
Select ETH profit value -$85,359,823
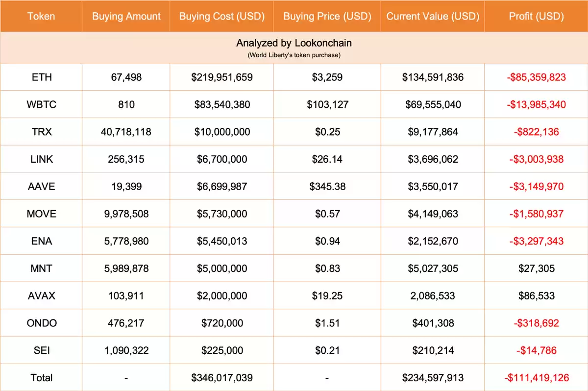(x=536, y=77)
